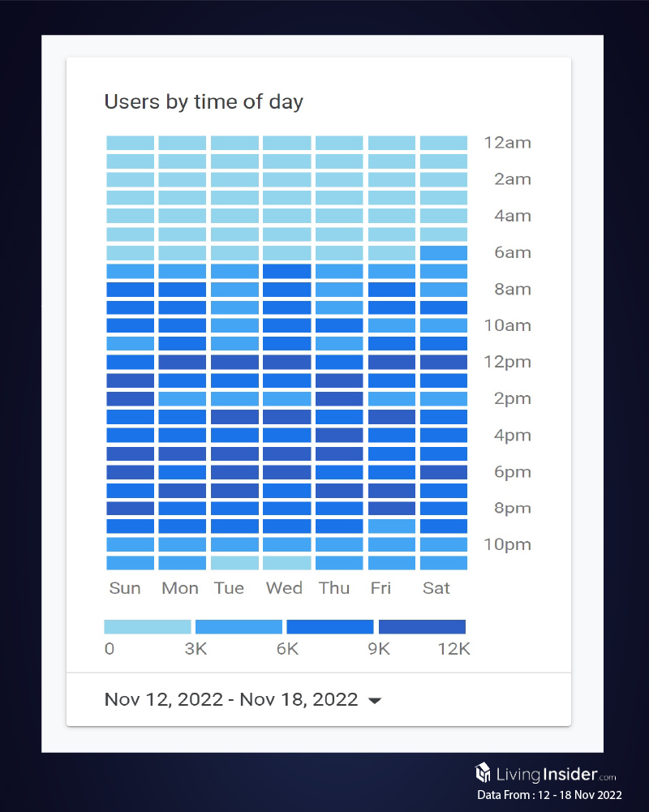Select the Nov 12 - Nov 18, 2022 date range
The height and width of the screenshot is (812, 649).
(231, 699)
